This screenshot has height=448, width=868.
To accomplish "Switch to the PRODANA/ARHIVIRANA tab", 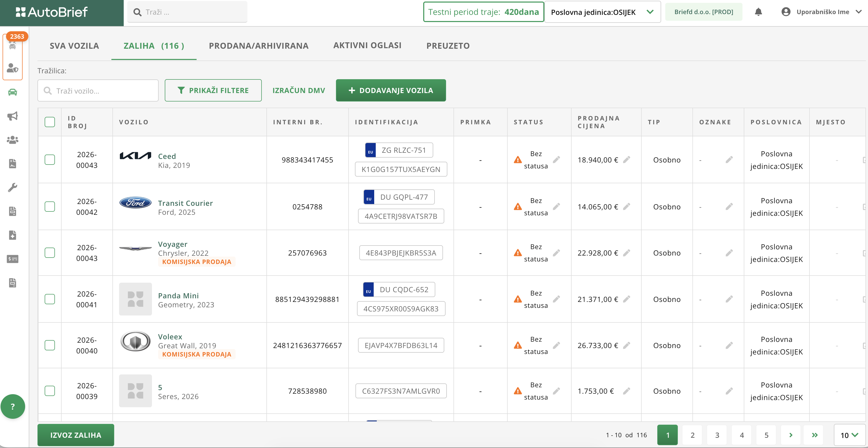I will [x=258, y=46].
